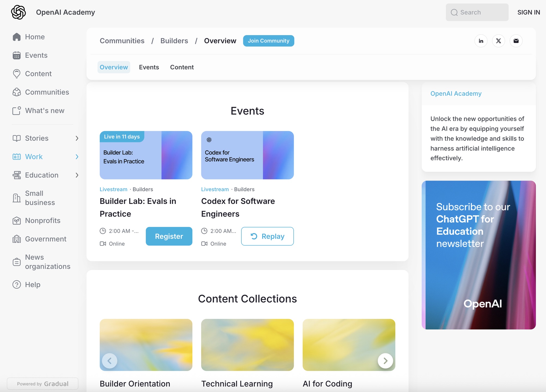Image resolution: width=546 pixels, height=392 pixels.
Task: Register for Builder Lab: Evals in Practice
Action: click(x=169, y=236)
